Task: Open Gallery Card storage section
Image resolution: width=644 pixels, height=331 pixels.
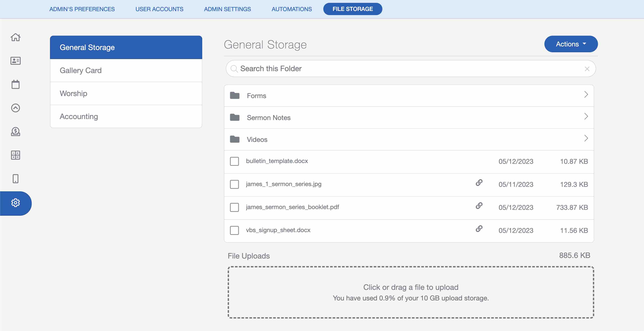Action: [126, 70]
